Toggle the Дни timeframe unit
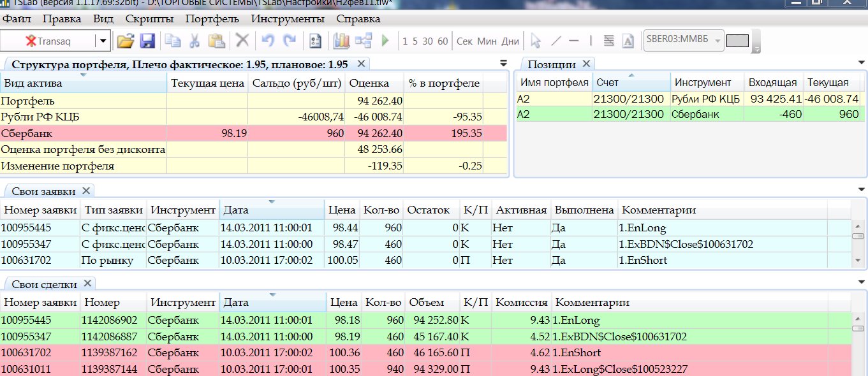 point(510,41)
